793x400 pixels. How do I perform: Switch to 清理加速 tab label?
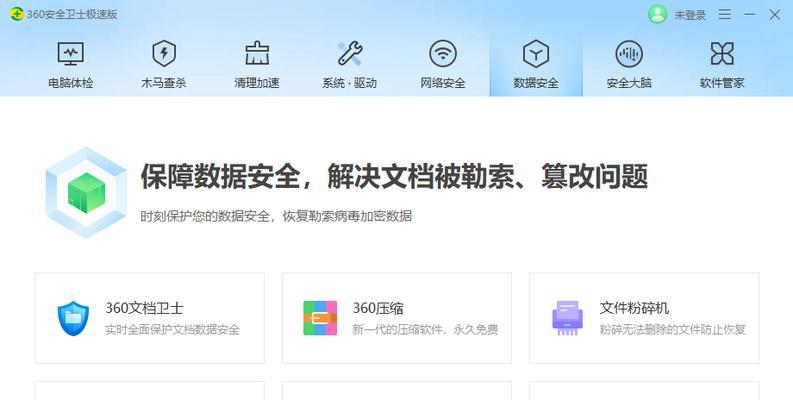tap(257, 83)
